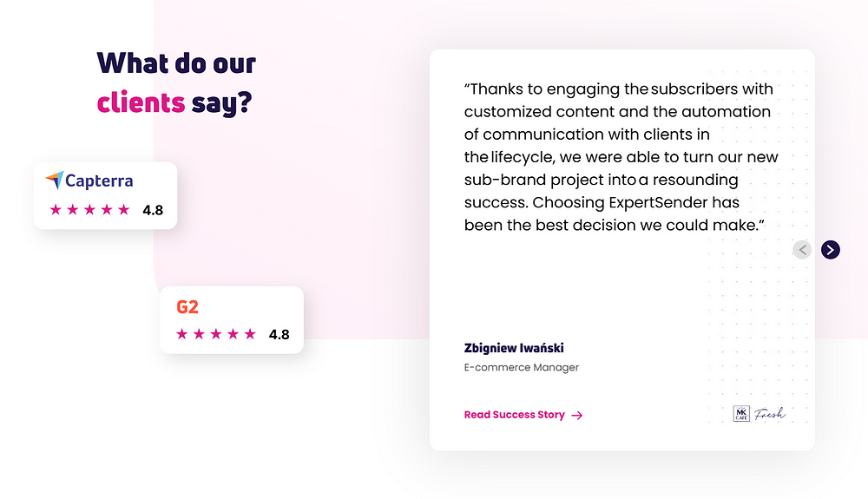
Task: Click the middle Capterra rating star
Action: point(89,210)
